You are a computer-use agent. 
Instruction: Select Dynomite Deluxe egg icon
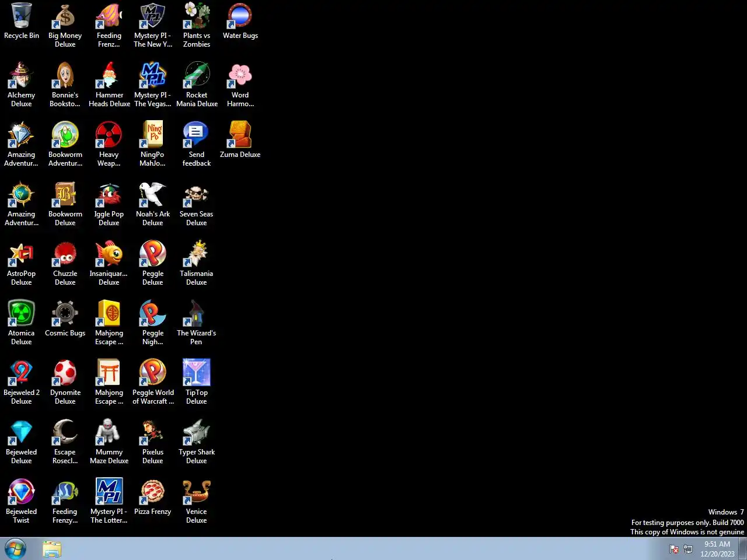click(x=65, y=373)
